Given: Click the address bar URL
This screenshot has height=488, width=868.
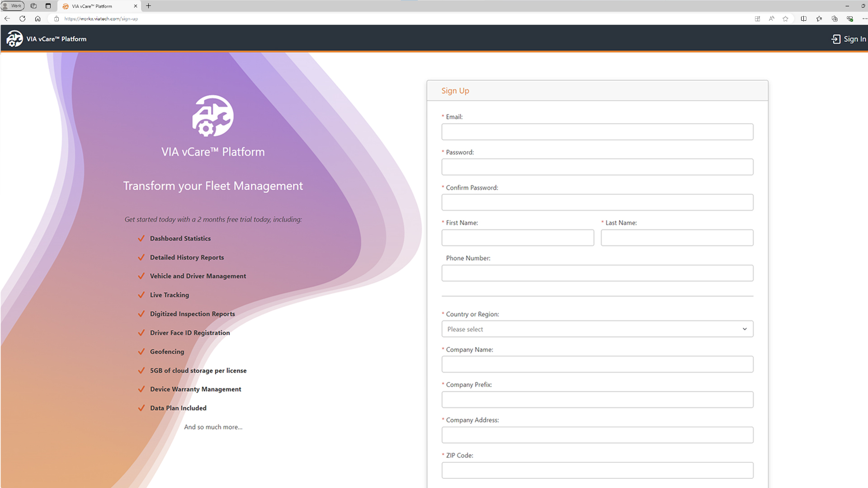Looking at the screenshot, I should coord(101,19).
